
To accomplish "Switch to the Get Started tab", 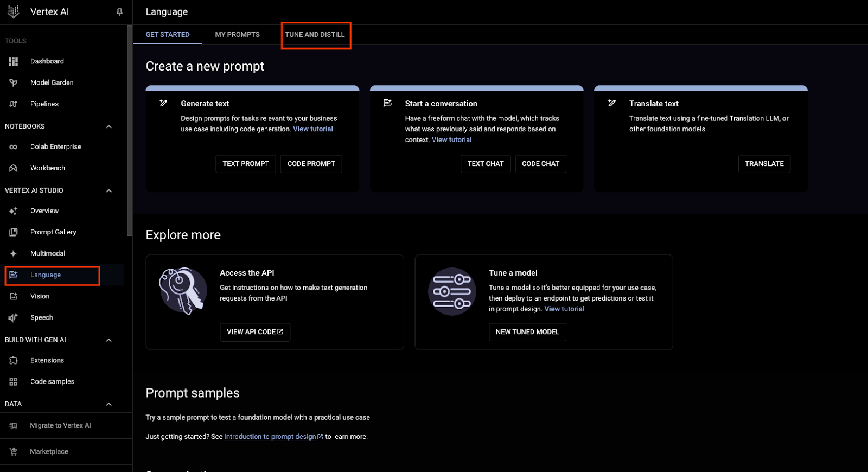I will click(x=168, y=35).
